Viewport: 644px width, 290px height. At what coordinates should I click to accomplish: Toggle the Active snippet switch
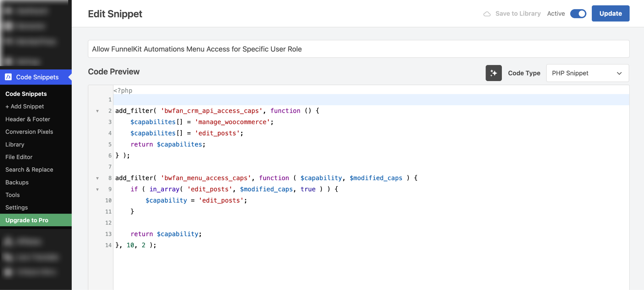pyautogui.click(x=578, y=14)
